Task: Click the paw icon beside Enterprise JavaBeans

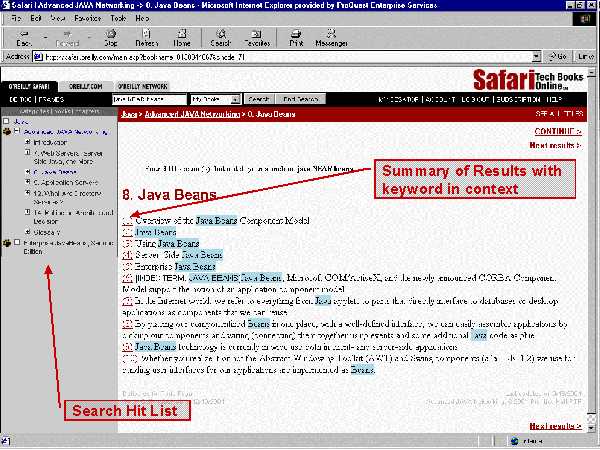Action: (x=7, y=243)
